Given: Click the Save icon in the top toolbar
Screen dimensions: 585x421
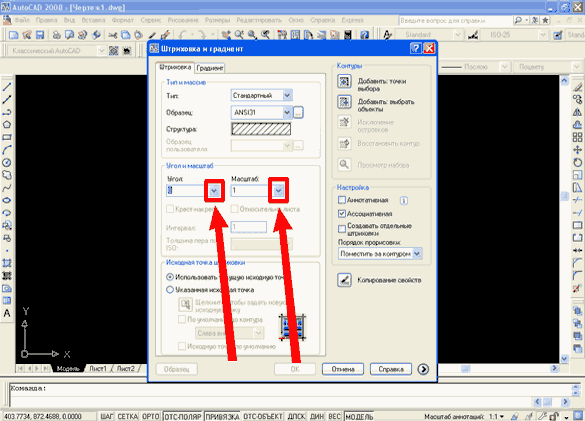Looking at the screenshot, I should point(40,35).
